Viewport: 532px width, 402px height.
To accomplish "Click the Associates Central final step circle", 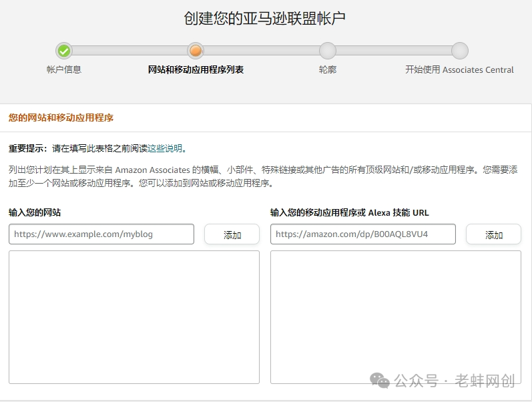I will click(x=460, y=51).
